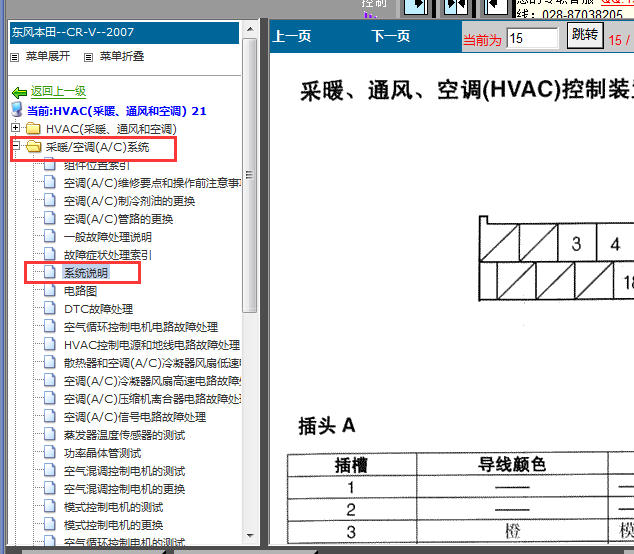Viewport: 634px width, 554px height.
Task: Open 一般故障处理说明 entry
Action: [108, 237]
